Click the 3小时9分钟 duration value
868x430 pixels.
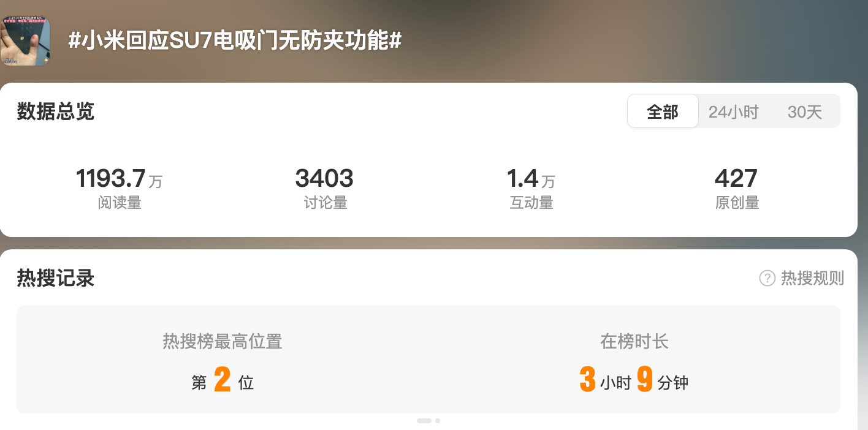634,380
